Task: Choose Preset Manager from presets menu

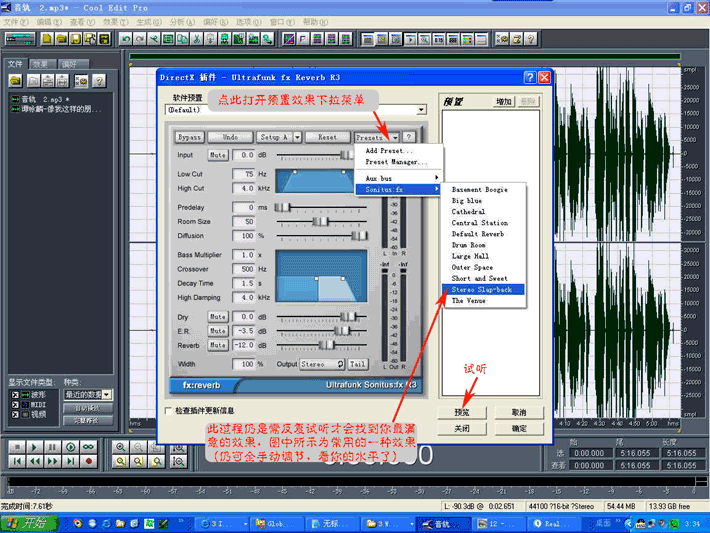Action: click(x=396, y=161)
